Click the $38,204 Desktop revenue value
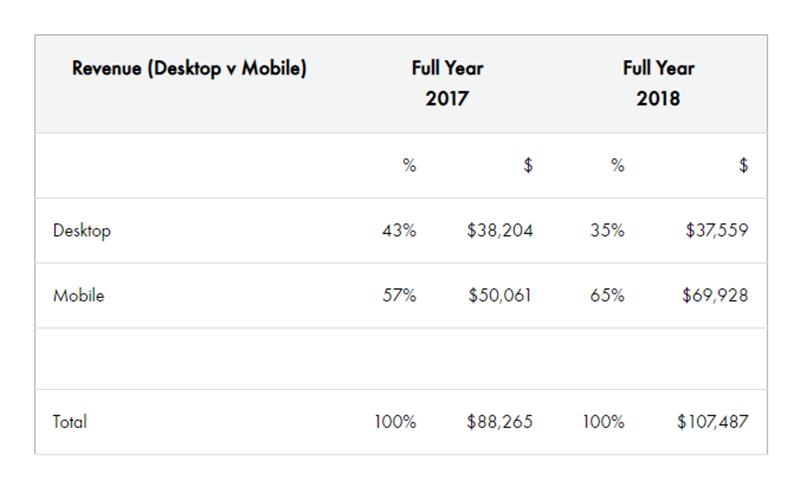This screenshot has height=500, width=800. coord(500,231)
